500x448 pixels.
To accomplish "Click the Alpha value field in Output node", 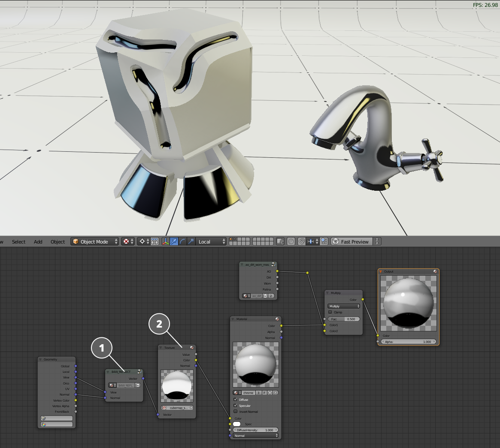I will [x=409, y=342].
